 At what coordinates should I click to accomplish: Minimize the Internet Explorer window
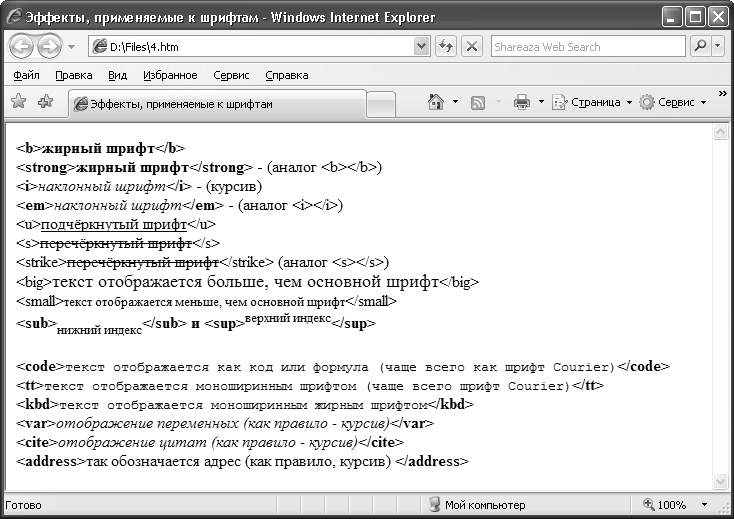[x=672, y=17]
